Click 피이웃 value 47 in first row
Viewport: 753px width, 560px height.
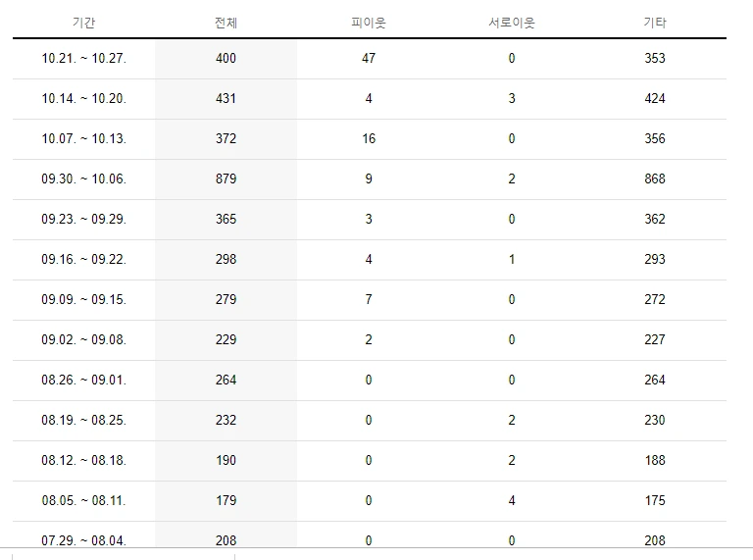[x=369, y=58]
